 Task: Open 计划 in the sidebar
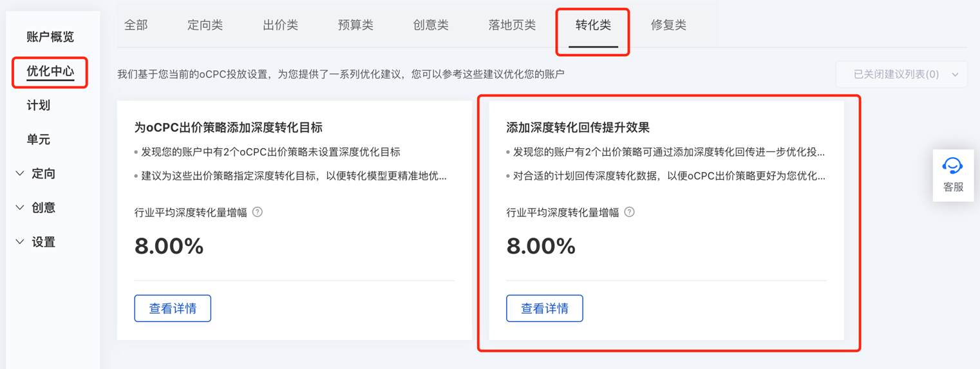pyautogui.click(x=39, y=106)
